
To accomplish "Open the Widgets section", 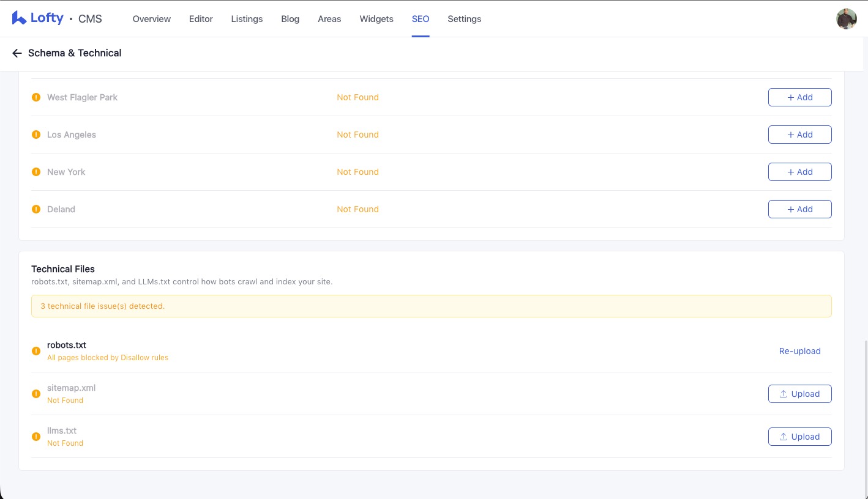I will 376,19.
